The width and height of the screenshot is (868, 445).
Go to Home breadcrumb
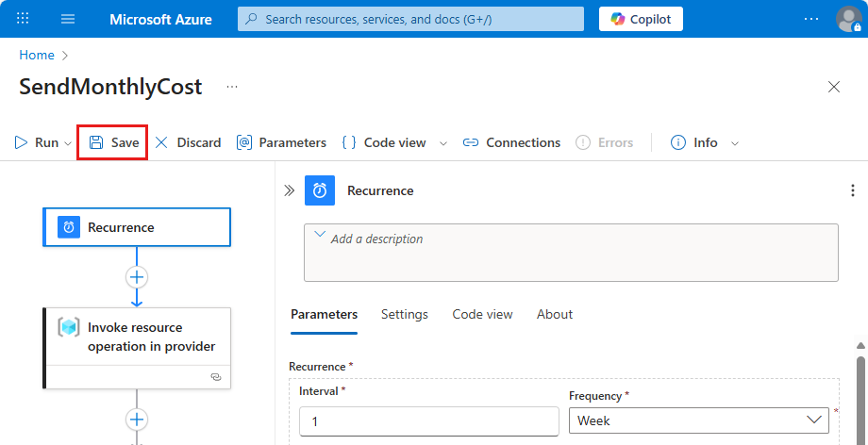pyautogui.click(x=37, y=55)
